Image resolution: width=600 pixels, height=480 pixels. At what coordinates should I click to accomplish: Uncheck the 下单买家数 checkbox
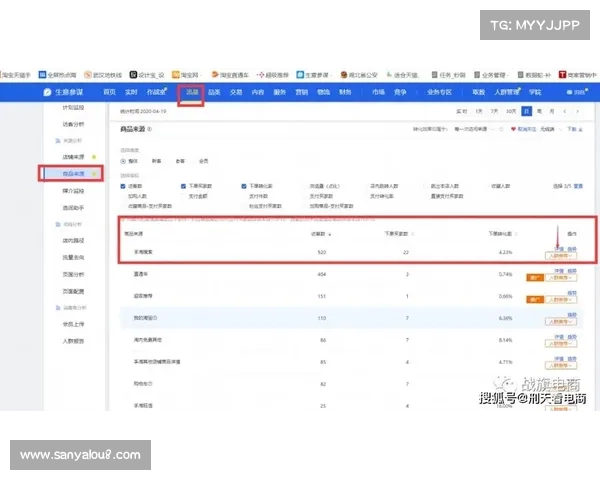pyautogui.click(x=186, y=186)
